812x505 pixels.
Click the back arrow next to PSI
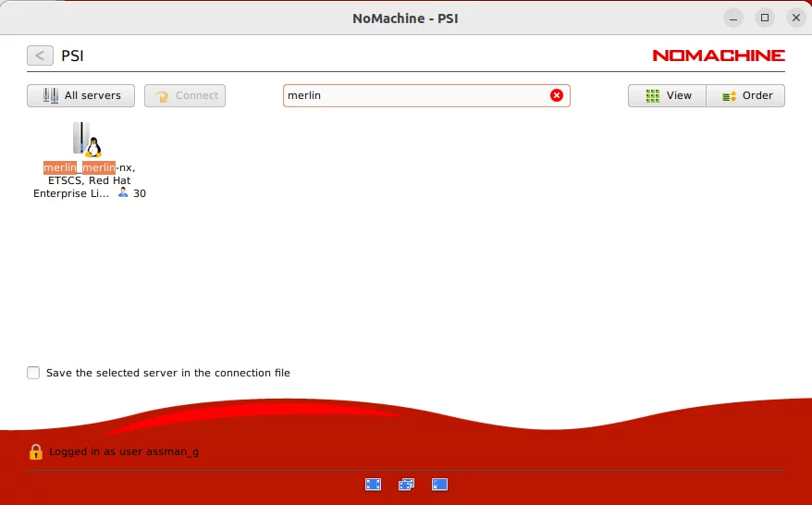point(40,55)
